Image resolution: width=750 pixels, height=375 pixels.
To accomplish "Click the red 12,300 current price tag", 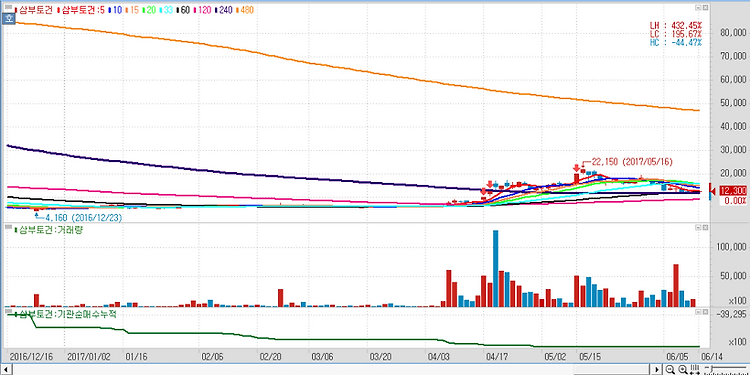I will coord(732,191).
